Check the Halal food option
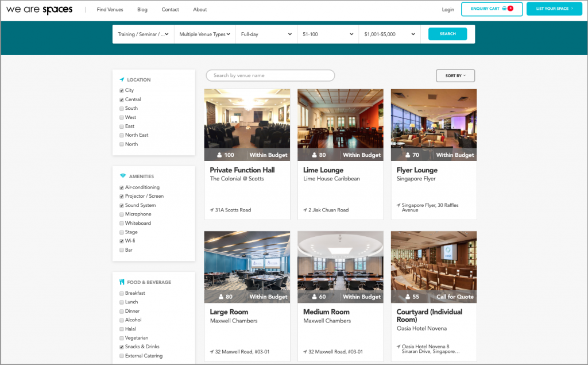 [x=122, y=329]
